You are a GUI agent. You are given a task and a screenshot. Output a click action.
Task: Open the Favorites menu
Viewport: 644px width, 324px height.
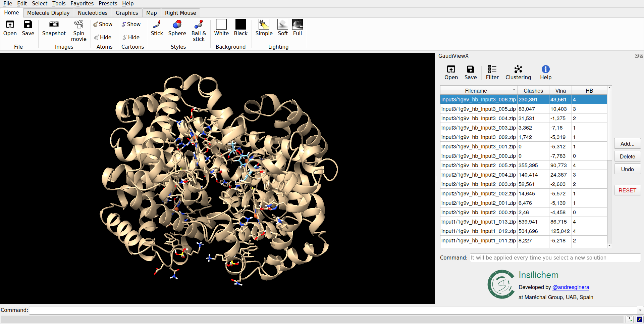82,3
